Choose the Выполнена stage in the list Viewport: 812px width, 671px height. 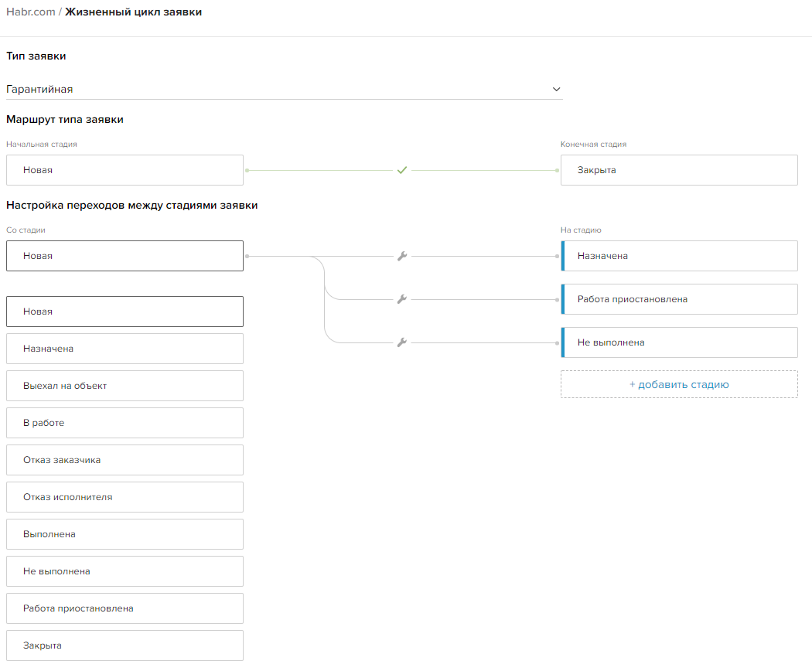tap(125, 534)
